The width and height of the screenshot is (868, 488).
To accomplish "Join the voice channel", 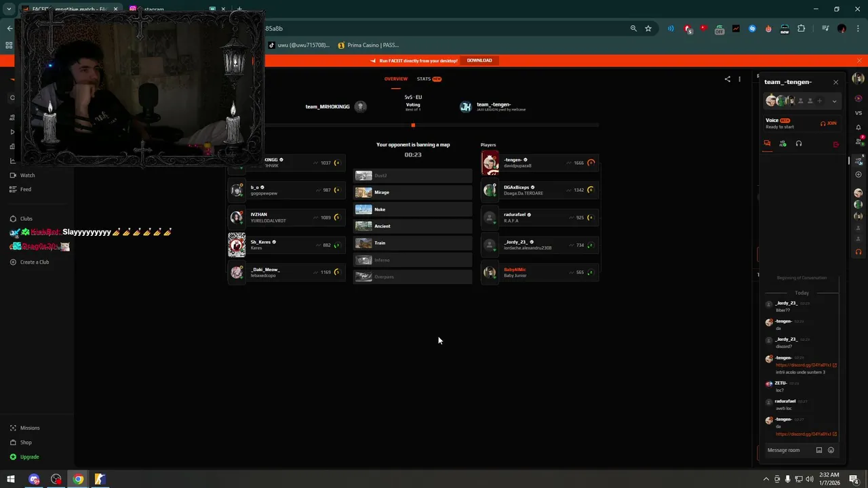I will [828, 123].
